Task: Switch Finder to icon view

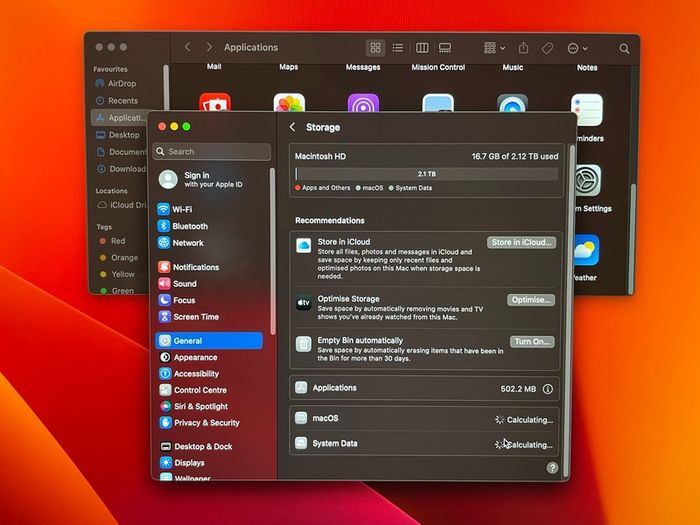Action: 375,48
